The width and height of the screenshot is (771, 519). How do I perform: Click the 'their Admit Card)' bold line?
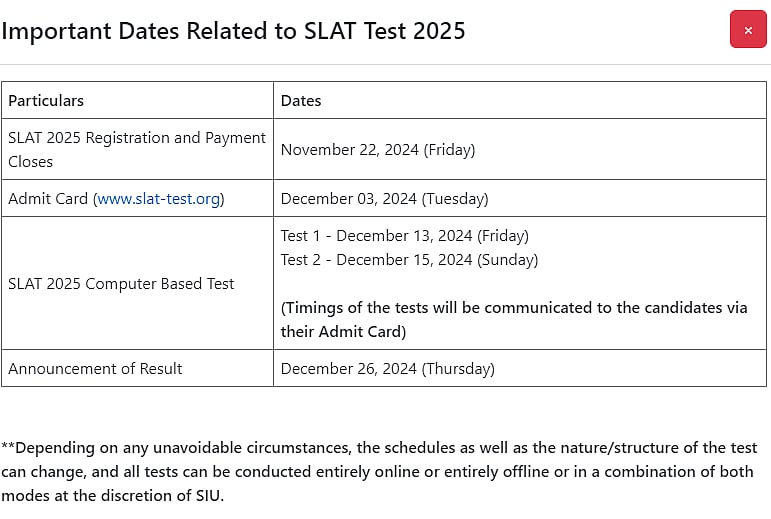click(x=343, y=332)
